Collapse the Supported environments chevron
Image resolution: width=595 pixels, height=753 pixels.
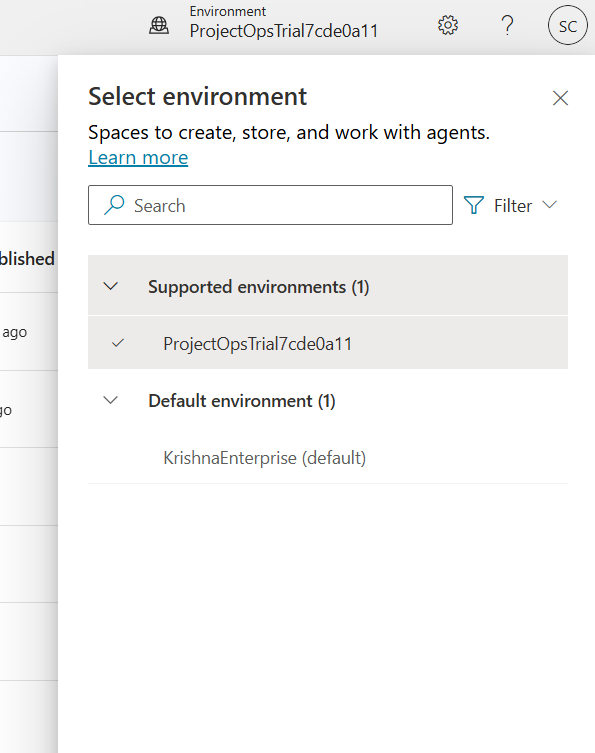[x=111, y=286]
